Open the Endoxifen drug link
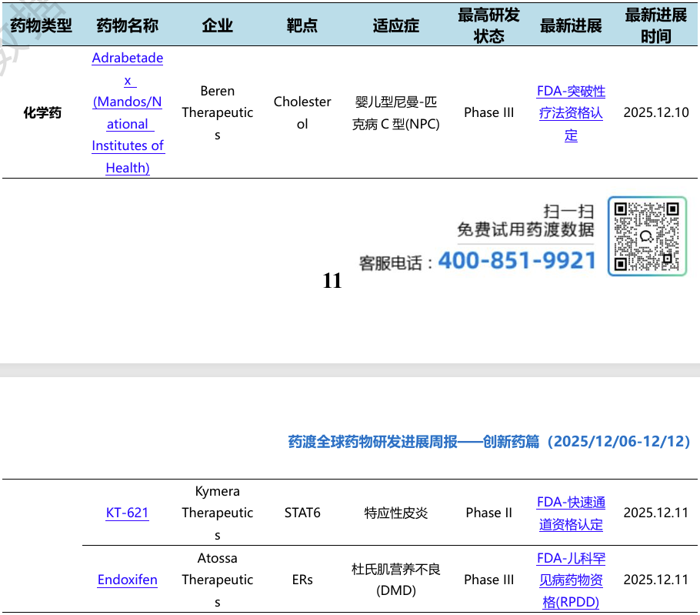The image size is (700, 615). click(x=127, y=580)
